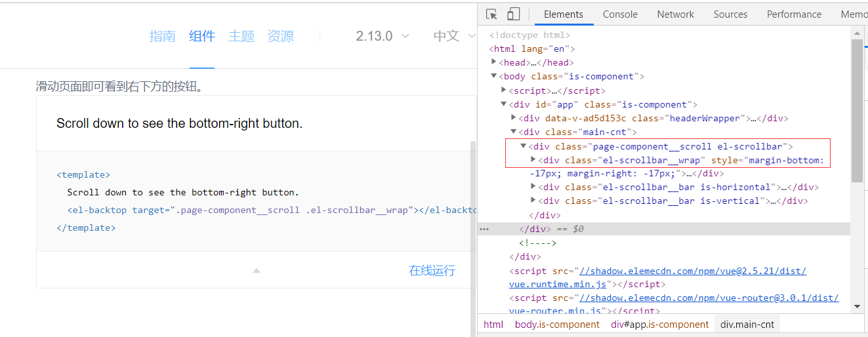Go to the 指南 navigation item
This screenshot has height=337, width=868.
pyautogui.click(x=162, y=36)
